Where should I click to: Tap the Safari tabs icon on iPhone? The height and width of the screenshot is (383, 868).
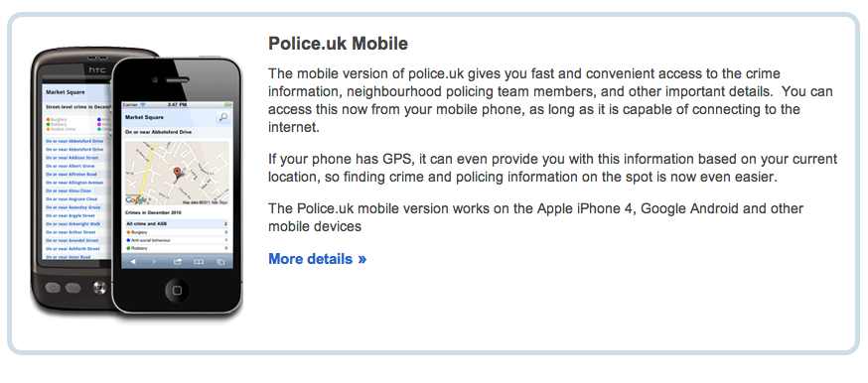point(221,261)
